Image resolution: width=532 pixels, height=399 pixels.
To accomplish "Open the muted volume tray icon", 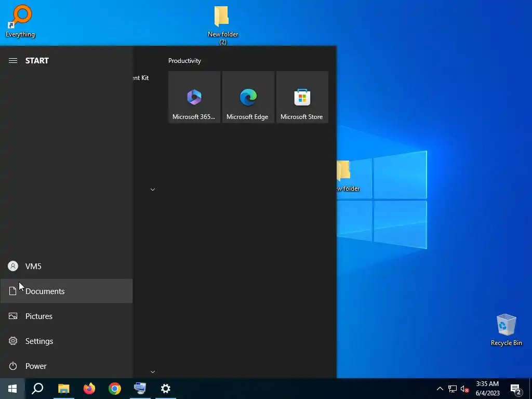I will point(464,389).
